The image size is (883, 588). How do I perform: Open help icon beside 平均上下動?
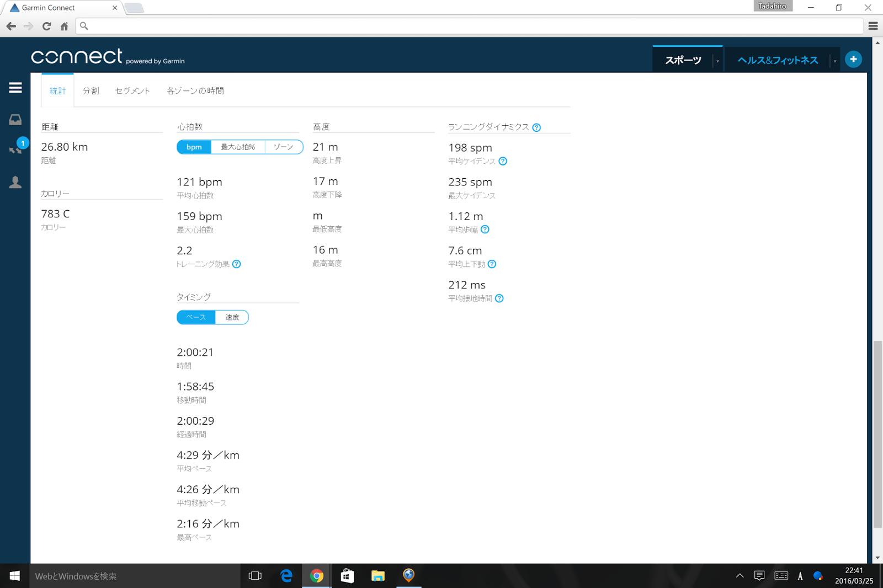click(x=492, y=264)
